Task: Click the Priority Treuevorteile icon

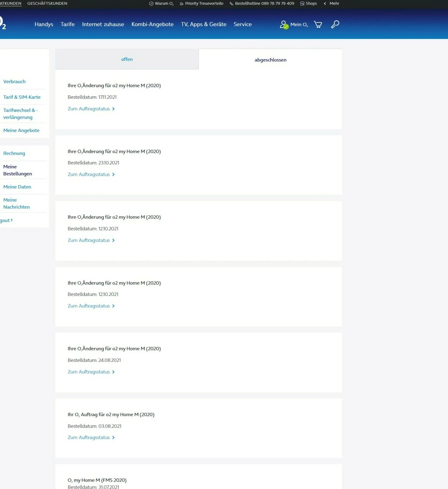Action: pos(182,4)
